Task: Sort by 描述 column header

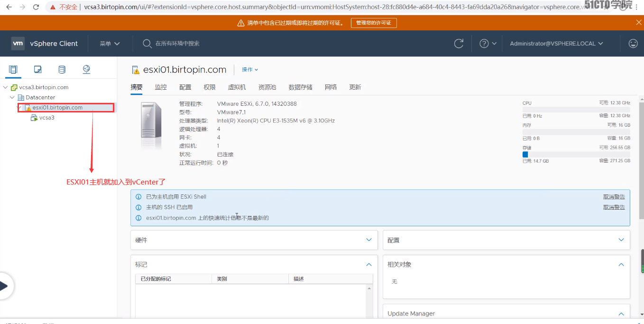Action: [331, 279]
